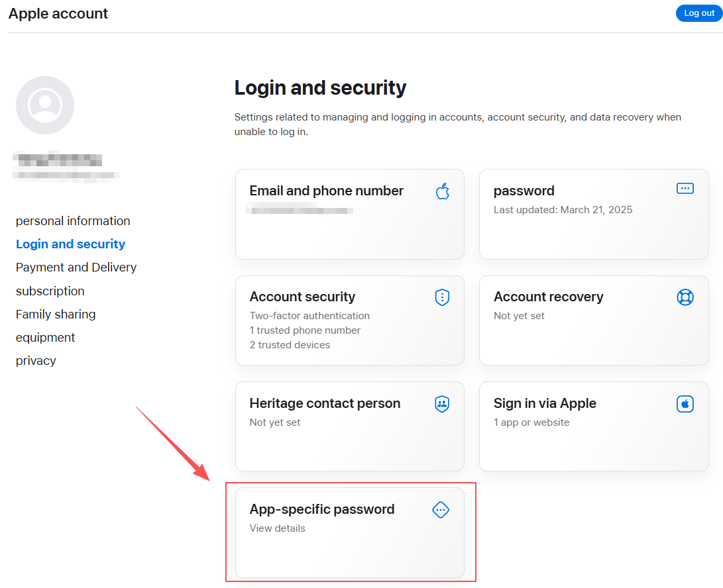This screenshot has width=723, height=588.
Task: Open the subscription page
Action: point(50,291)
